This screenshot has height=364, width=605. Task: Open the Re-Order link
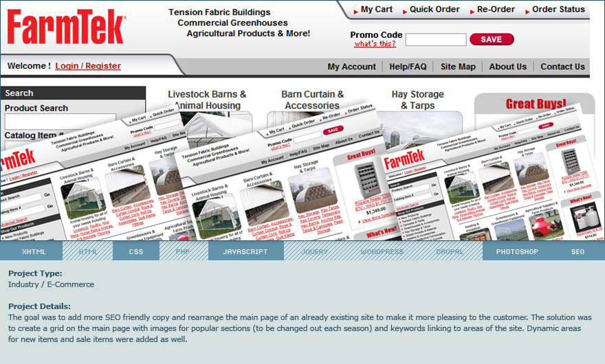[496, 9]
